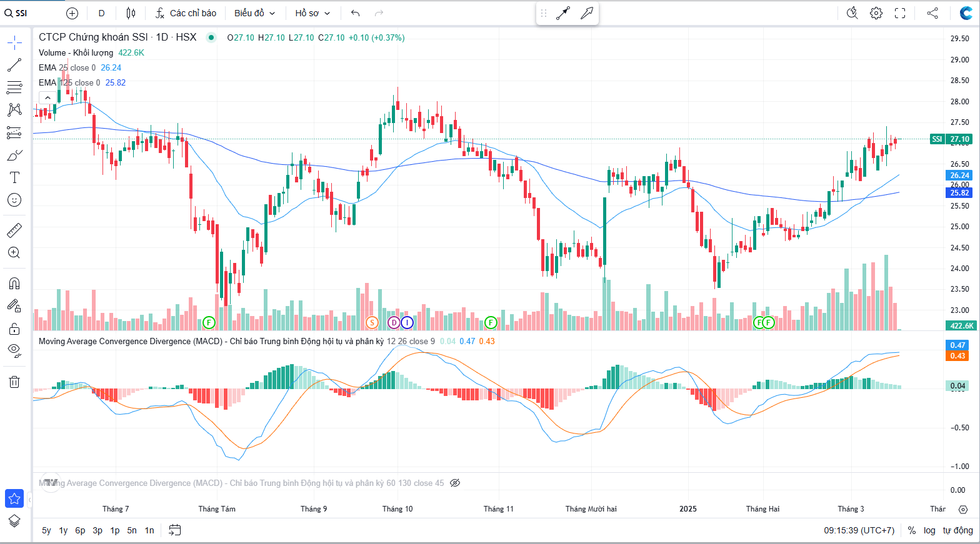Open the emoji icons tool
This screenshot has height=544, width=980.
[x=14, y=200]
